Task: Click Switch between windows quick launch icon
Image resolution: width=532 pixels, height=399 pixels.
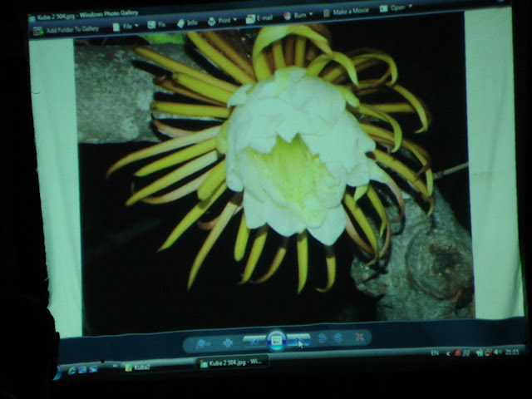Action: point(93,369)
